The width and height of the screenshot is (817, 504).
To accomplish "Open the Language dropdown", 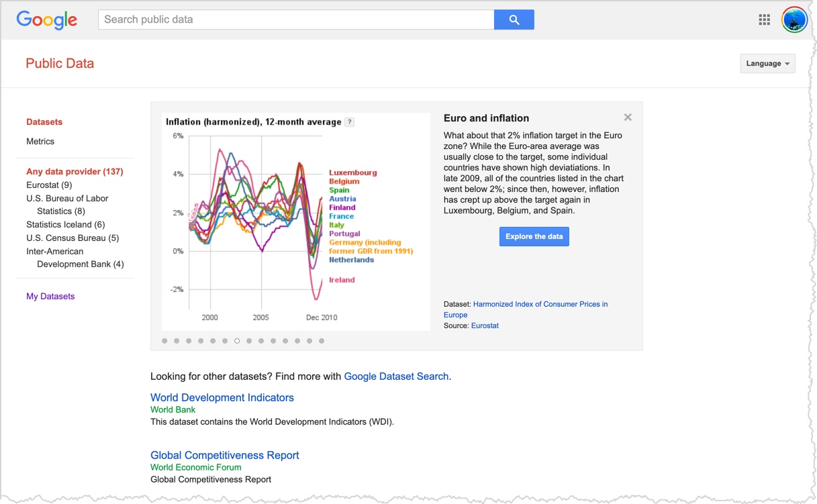I will pos(767,64).
